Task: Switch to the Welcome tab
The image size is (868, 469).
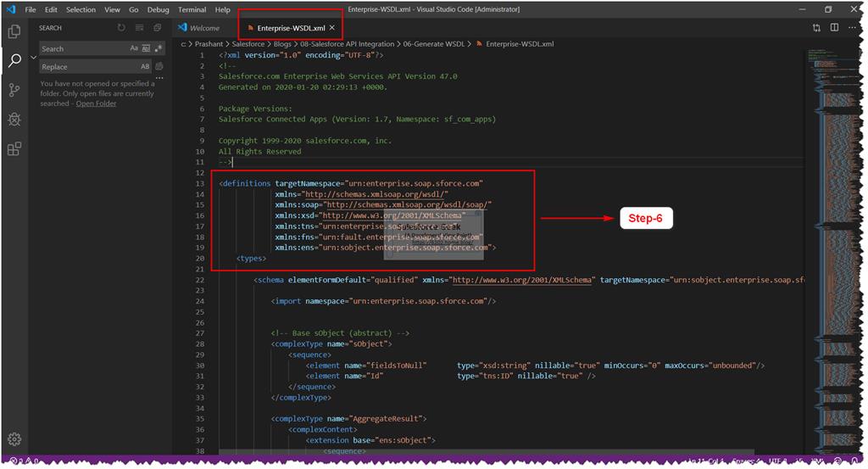Action: pos(200,28)
